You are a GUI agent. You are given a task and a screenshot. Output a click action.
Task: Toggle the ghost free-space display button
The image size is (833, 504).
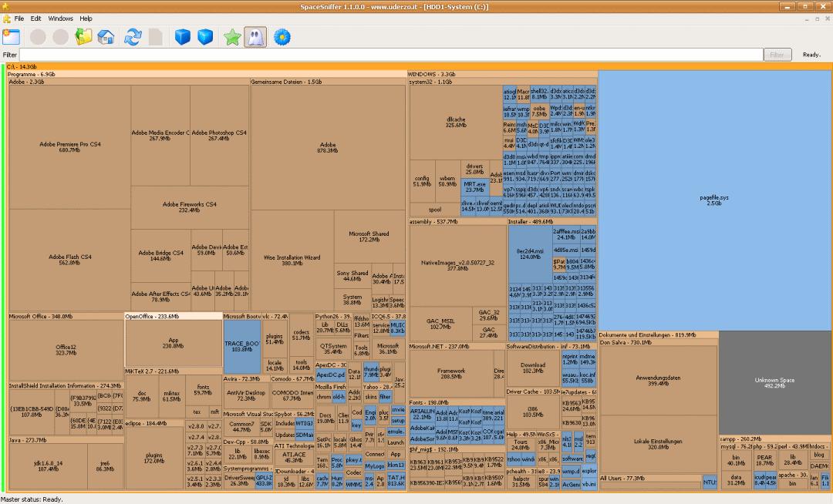(255, 36)
